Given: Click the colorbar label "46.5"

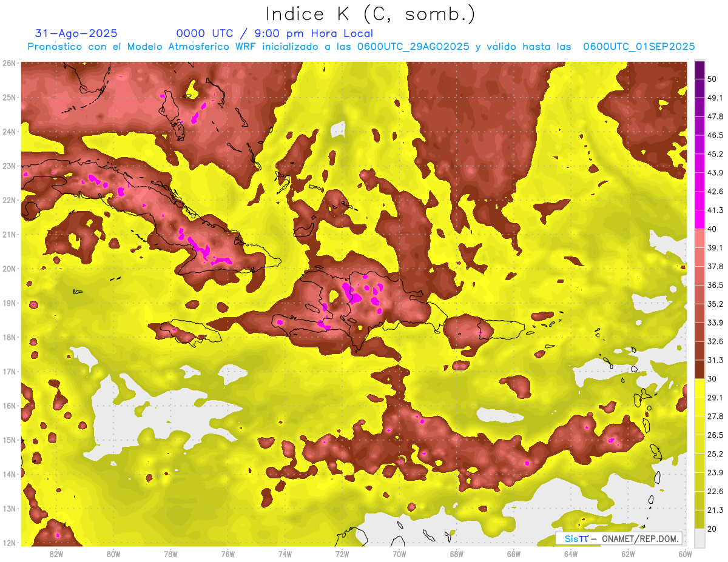Looking at the screenshot, I should [x=715, y=135].
